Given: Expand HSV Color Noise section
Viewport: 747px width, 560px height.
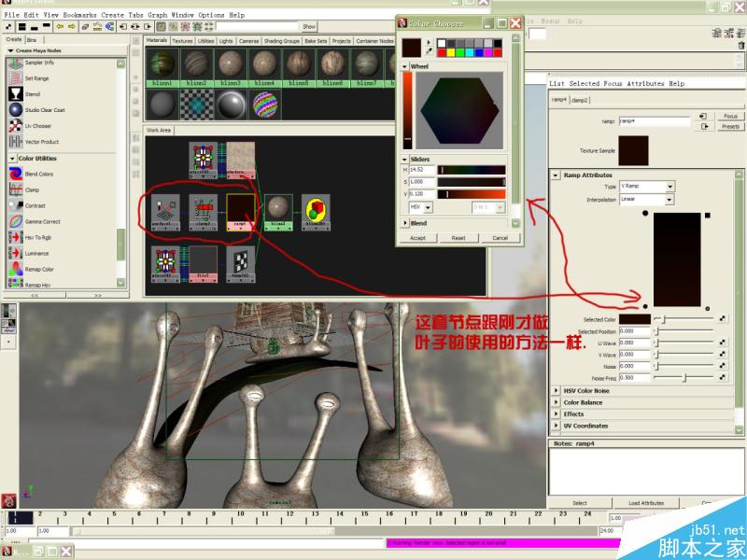Looking at the screenshot, I should pos(556,390).
